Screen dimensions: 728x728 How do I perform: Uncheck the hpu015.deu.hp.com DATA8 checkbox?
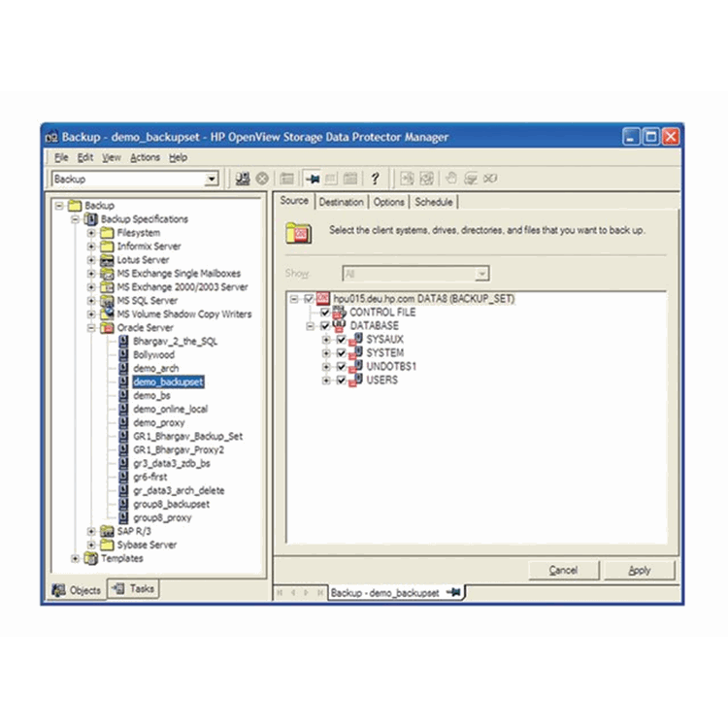[309, 299]
